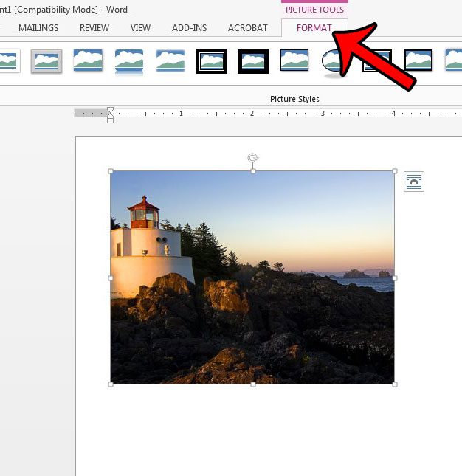Choose the Reflected Rounded Rectangle picture style

pyautogui.click(x=129, y=61)
